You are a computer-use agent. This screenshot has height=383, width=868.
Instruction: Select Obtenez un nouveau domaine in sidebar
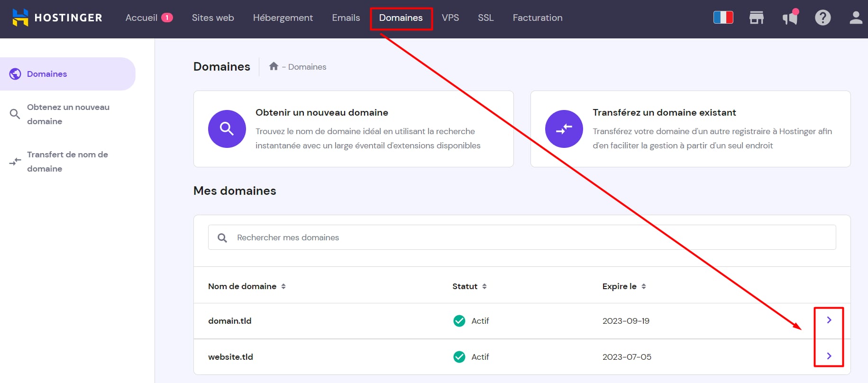click(68, 114)
